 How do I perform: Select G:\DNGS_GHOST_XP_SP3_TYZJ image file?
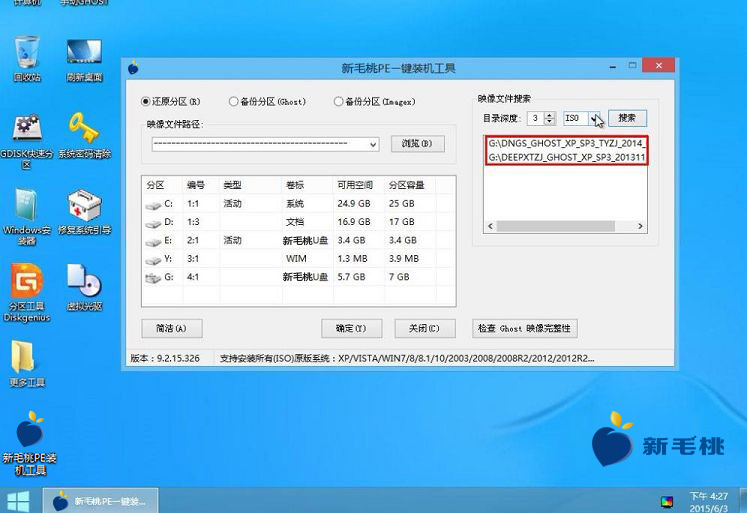566,143
